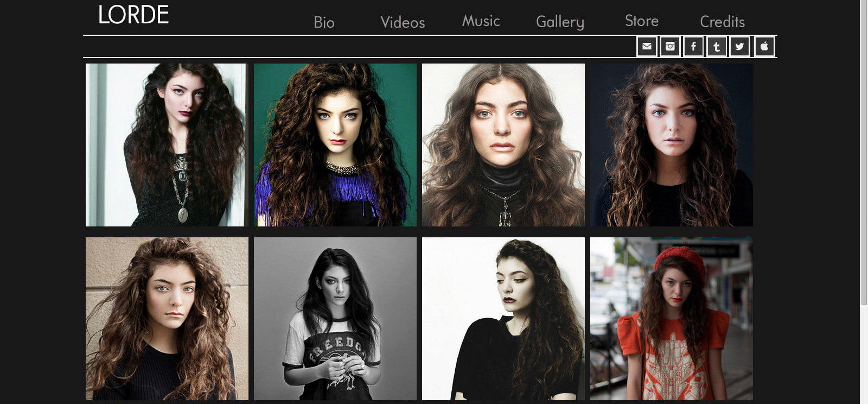Open black-and-white FREEDOM t-shirt photo

pyautogui.click(x=335, y=319)
